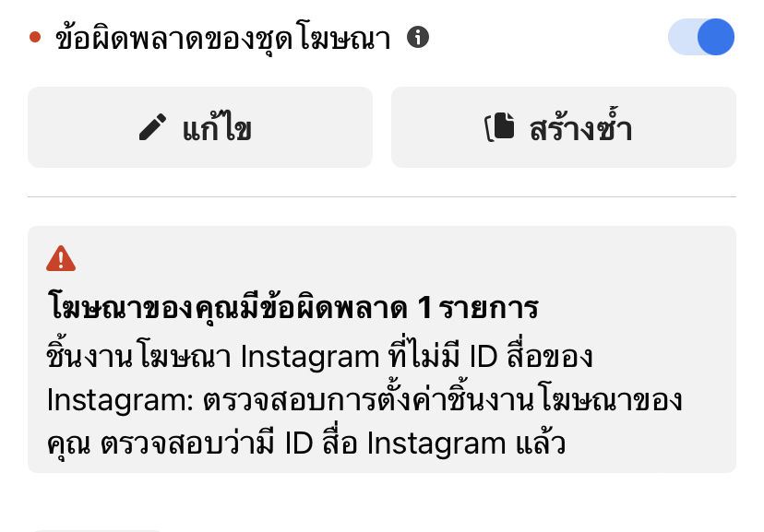Click the ชิ้นงานโฆษณา Instagram error description line
This screenshot has width=764, height=532.
coord(319,355)
